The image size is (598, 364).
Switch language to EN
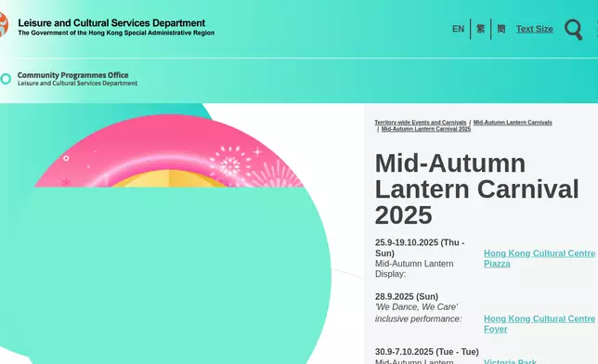point(458,29)
